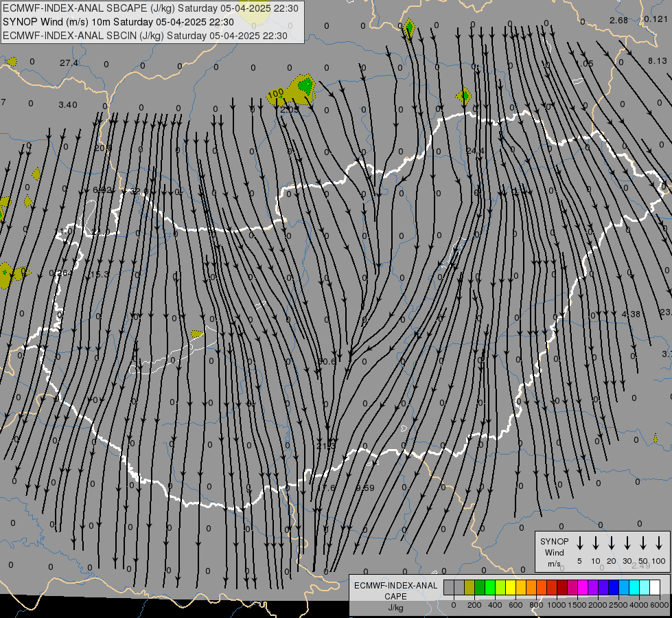Click the wind legend arrow above 30
The height and width of the screenshot is (618, 672).
pos(627,542)
